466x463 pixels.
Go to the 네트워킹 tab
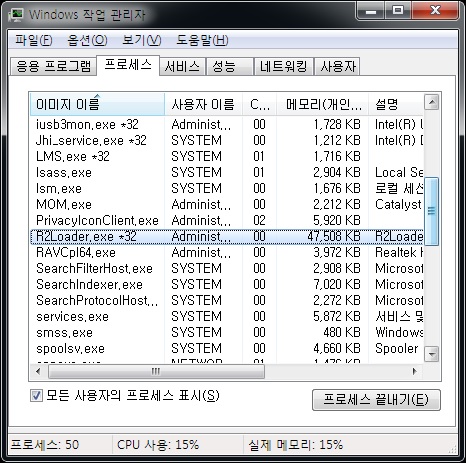(284, 66)
